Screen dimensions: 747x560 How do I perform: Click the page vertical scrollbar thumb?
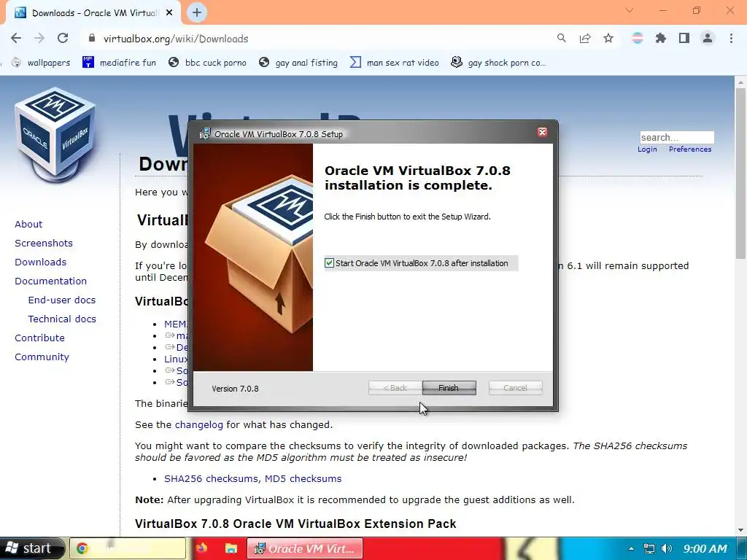[x=740, y=173]
